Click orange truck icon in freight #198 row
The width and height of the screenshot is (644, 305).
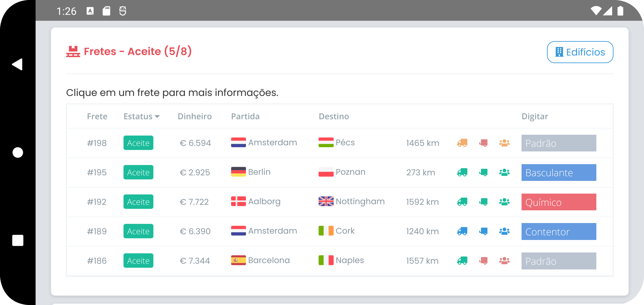click(462, 143)
